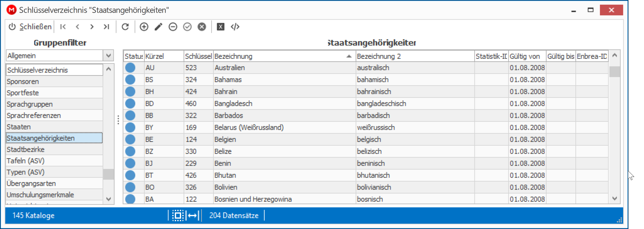The image size is (644, 229).
Task: Click Kürzel cell BT
Action: pos(164,175)
